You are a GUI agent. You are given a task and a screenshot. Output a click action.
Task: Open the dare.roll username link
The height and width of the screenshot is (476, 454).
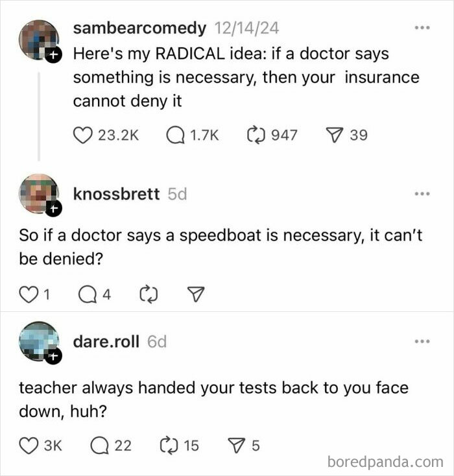106,342
